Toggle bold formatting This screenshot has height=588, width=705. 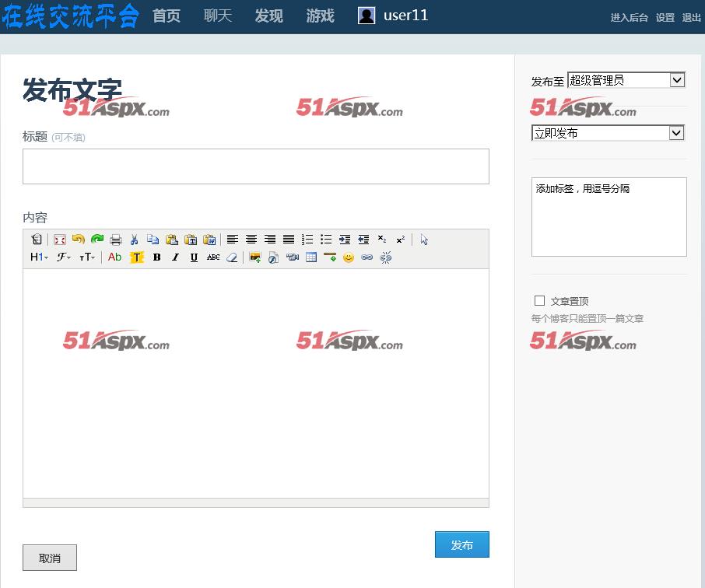tap(156, 257)
